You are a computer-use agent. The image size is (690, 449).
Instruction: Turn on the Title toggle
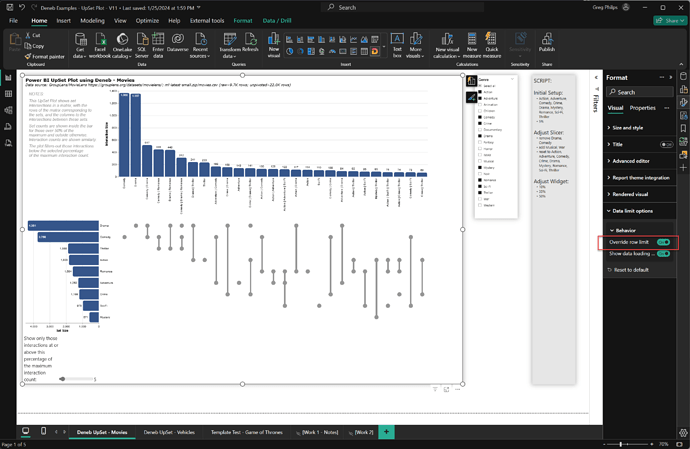tap(666, 144)
